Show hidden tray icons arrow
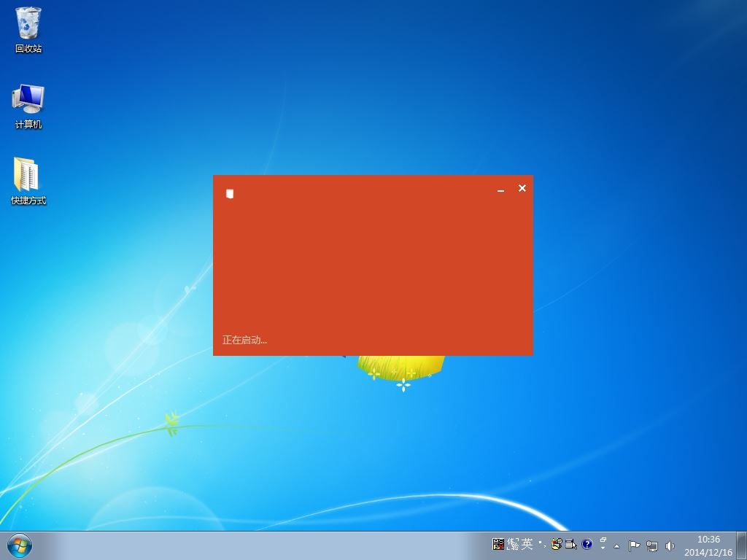 617,546
